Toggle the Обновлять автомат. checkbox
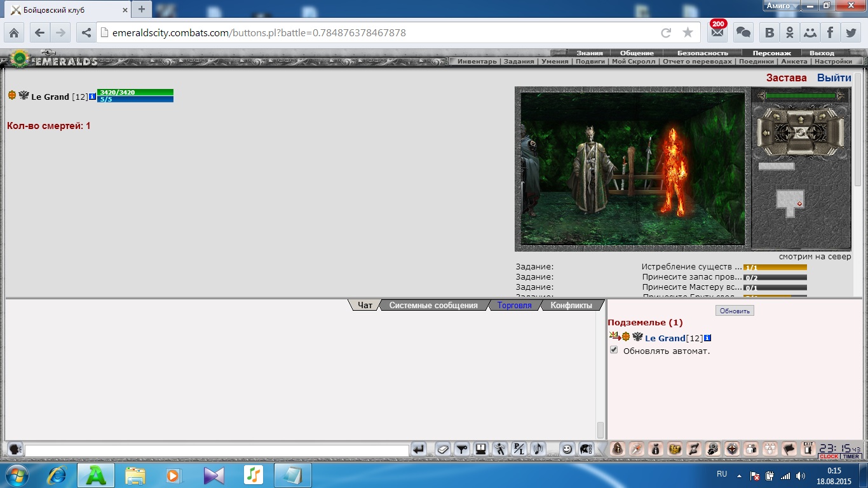This screenshot has height=488, width=868. click(x=614, y=350)
